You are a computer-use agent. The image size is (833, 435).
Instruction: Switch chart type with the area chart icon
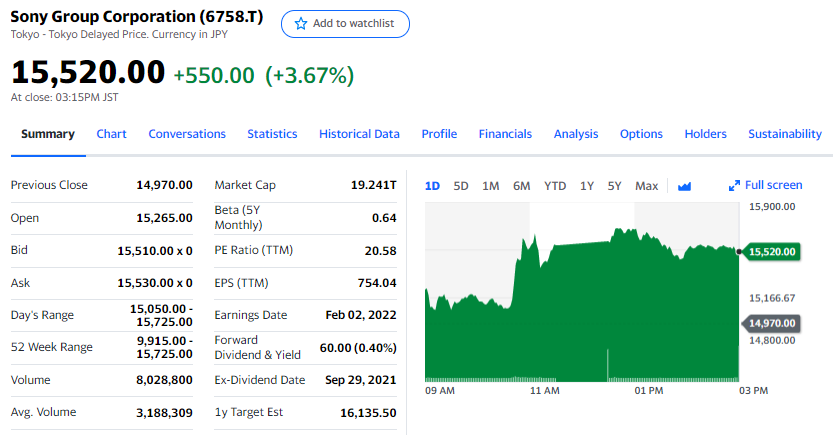point(685,186)
